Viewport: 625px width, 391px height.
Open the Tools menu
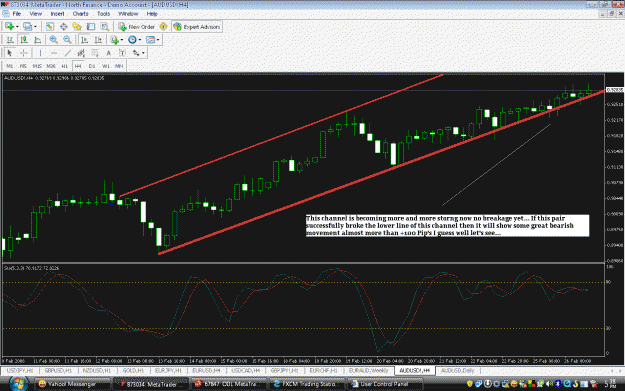point(104,14)
